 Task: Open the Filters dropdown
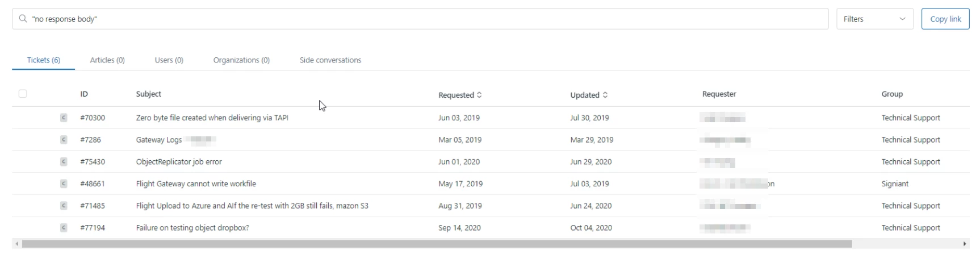click(x=874, y=19)
